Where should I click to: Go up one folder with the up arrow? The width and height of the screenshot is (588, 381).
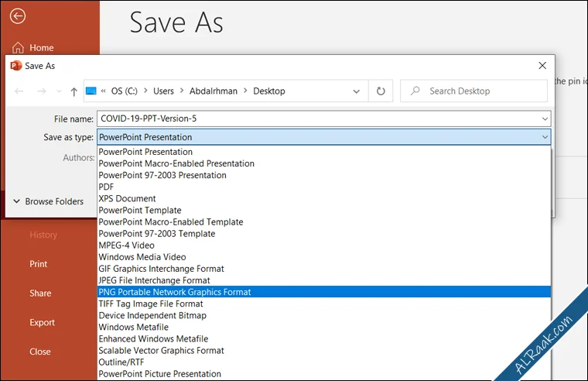click(73, 91)
